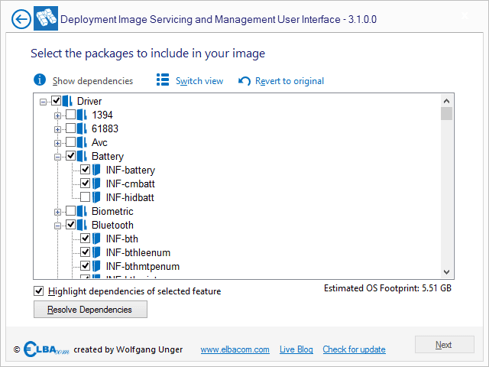
Task: Click the DISM application logo icon
Action: 46,18
